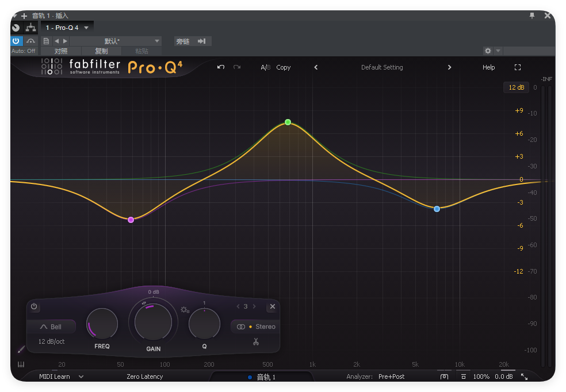
Task: Click the 旁链 sidechain button
Action: click(x=183, y=41)
